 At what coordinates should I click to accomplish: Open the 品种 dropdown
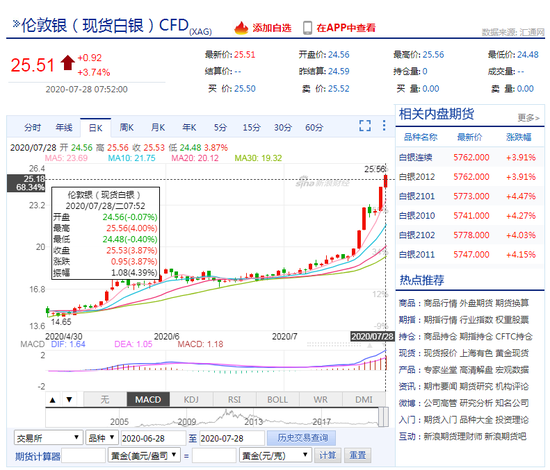[102, 438]
